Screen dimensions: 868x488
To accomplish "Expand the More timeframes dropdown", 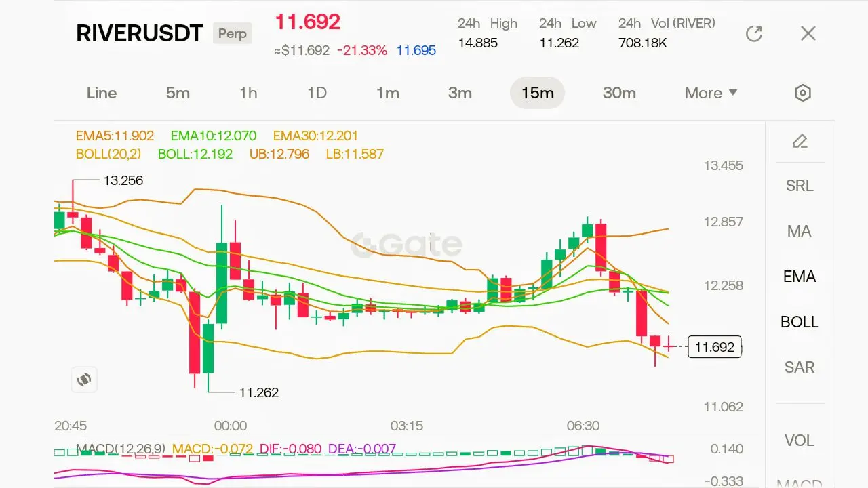I will click(x=711, y=93).
